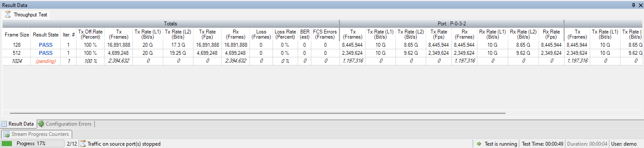Click the horizontal scrollbar under the table
644x148 pixels.
click(258, 113)
